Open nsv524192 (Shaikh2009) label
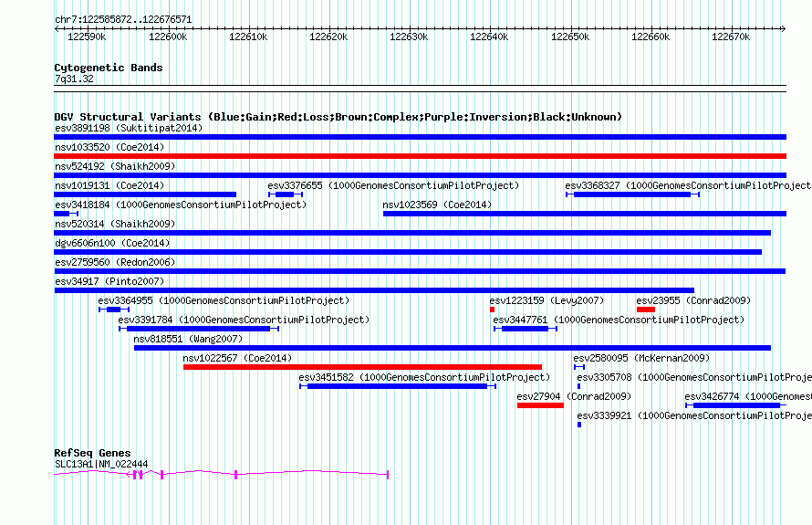This screenshot has width=812, height=525. (x=115, y=166)
